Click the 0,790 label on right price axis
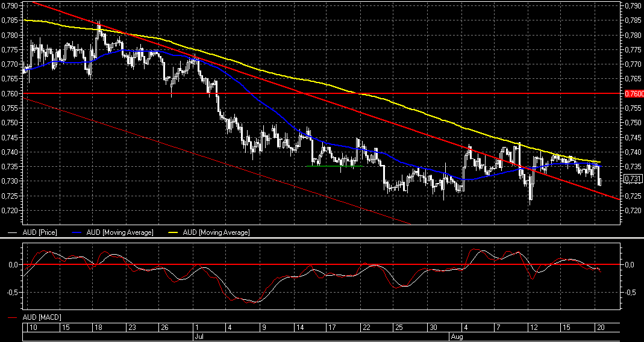 coord(633,6)
